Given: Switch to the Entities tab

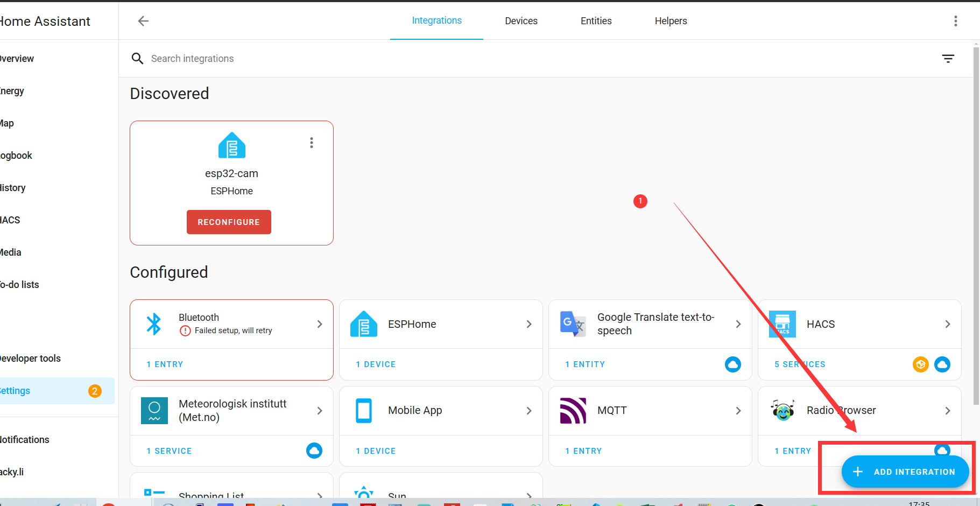Looking at the screenshot, I should [596, 21].
